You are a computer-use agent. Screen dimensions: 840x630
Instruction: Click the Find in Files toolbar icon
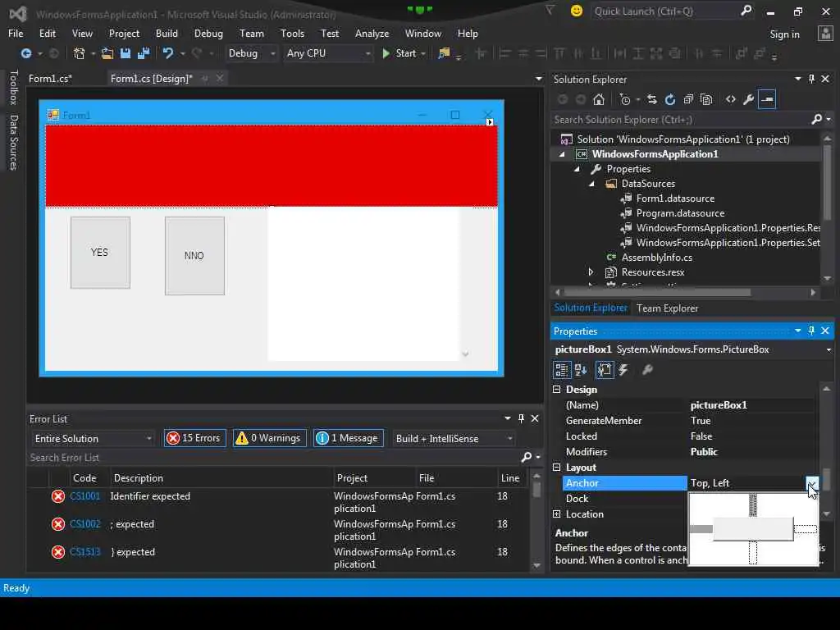pyautogui.click(x=444, y=53)
